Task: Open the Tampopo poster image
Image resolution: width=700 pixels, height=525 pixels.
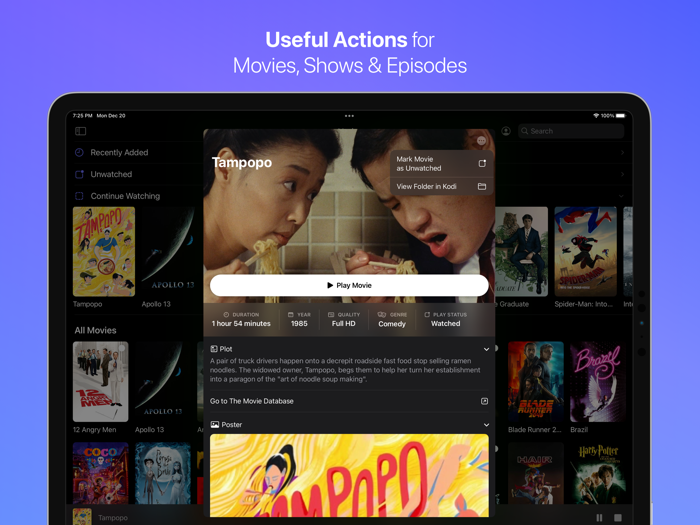Action: [x=349, y=475]
